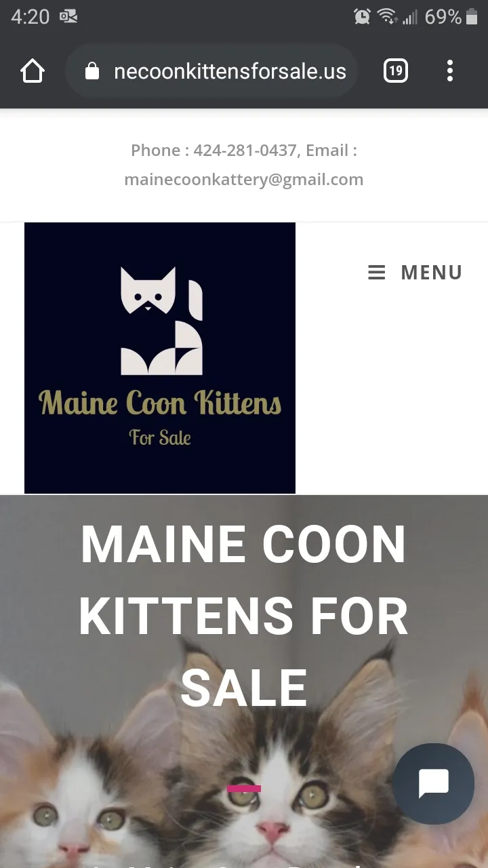Open the Chrome three-dot overflow menu
This screenshot has width=488, height=868.
click(450, 71)
